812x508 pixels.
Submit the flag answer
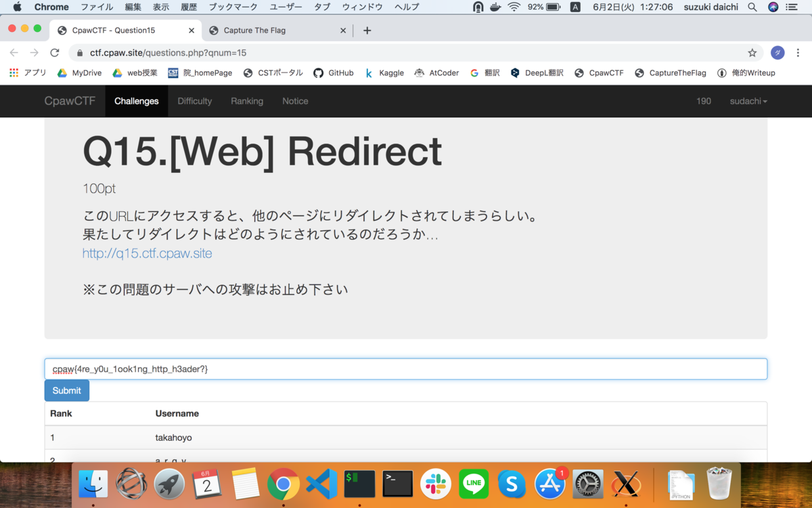[67, 391]
